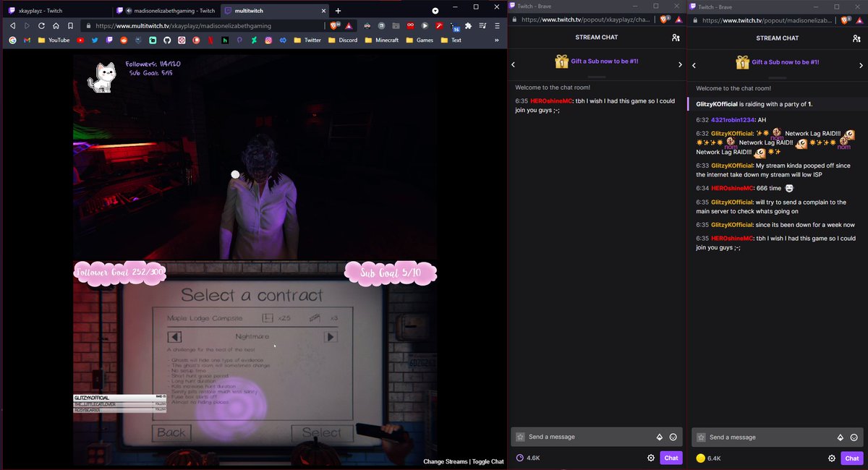The height and width of the screenshot is (470, 868).
Task: Open media control playlist icon in toolbar
Action: [482, 25]
